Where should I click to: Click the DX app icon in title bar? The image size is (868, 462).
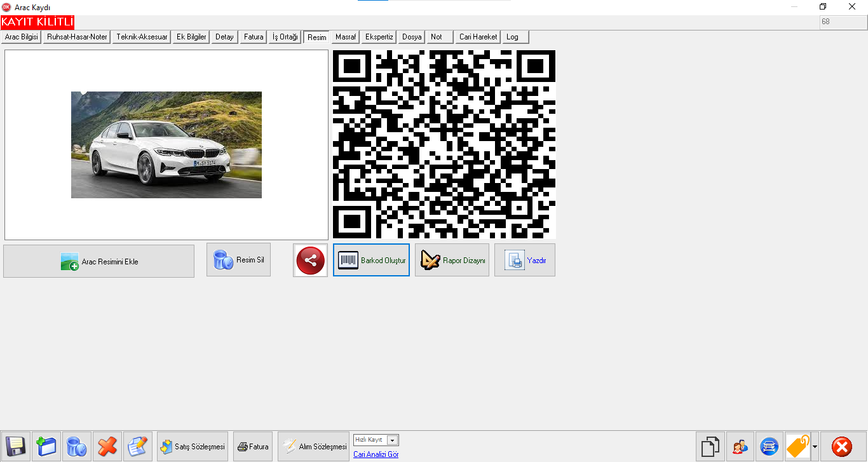click(6, 6)
